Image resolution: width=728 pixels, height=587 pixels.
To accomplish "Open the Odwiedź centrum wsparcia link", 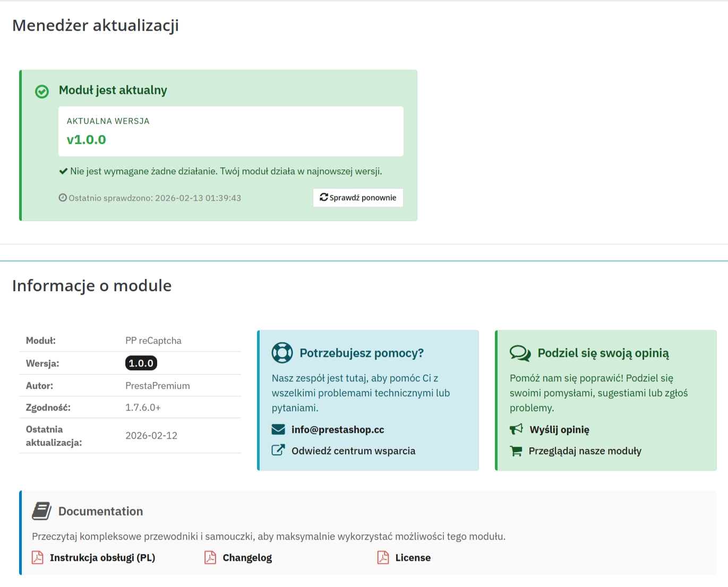I will (353, 450).
